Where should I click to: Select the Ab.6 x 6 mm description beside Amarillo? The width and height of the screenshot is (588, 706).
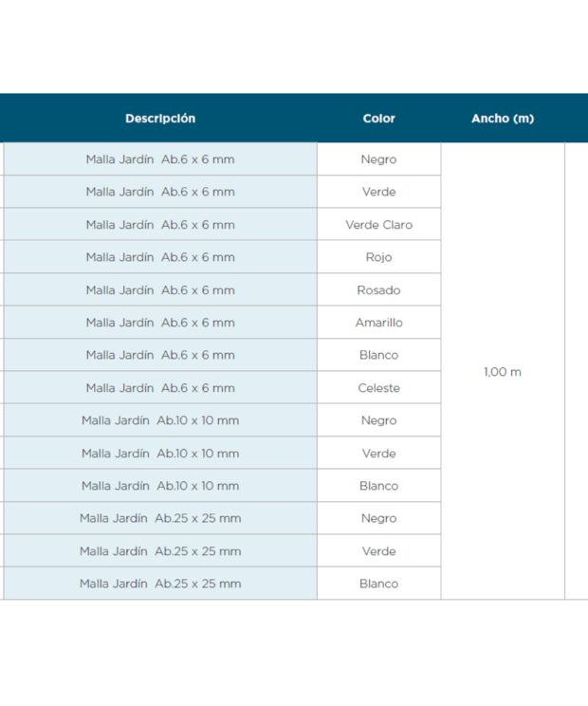160,323
